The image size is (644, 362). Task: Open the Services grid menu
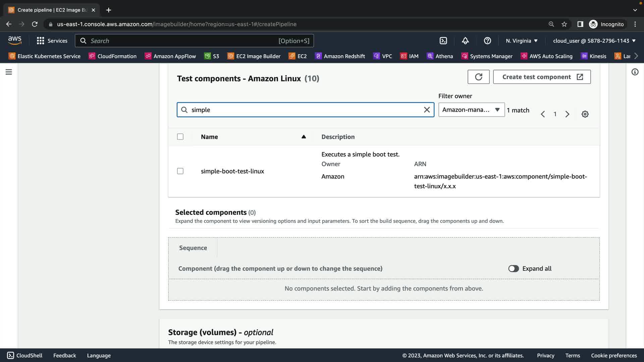click(x=52, y=41)
